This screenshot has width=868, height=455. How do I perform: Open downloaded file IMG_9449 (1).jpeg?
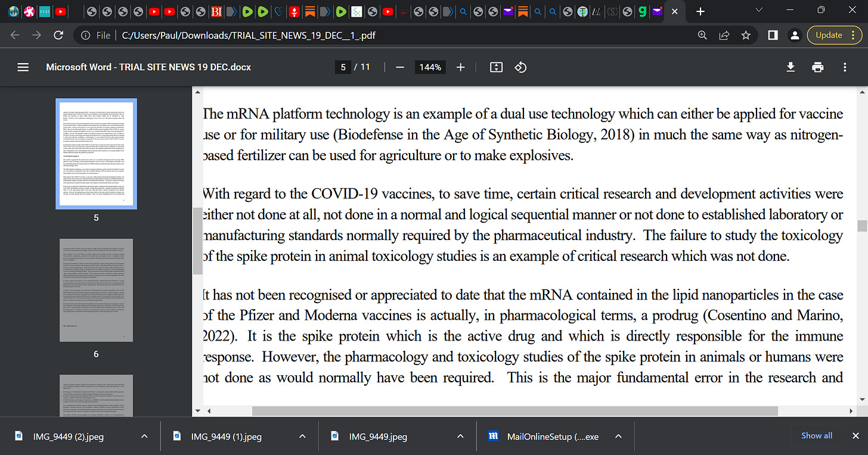pos(227,437)
